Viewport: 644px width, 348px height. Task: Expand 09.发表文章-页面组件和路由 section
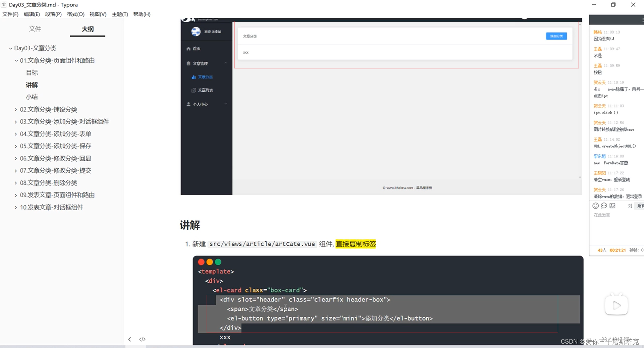(16, 195)
